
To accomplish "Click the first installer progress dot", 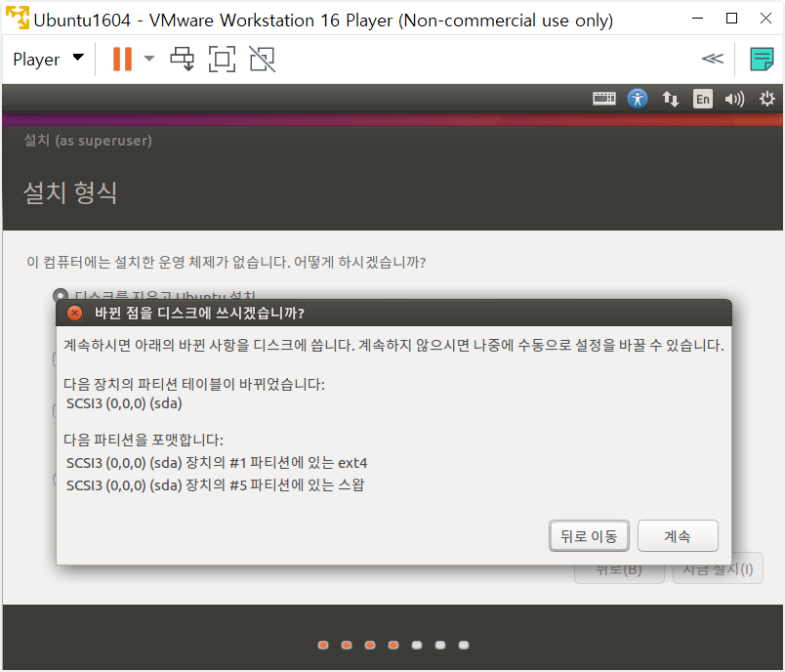I will [323, 645].
